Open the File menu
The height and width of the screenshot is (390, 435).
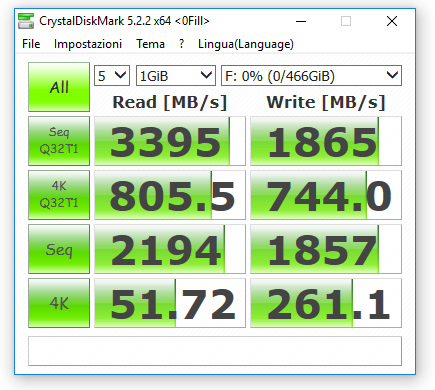click(31, 44)
